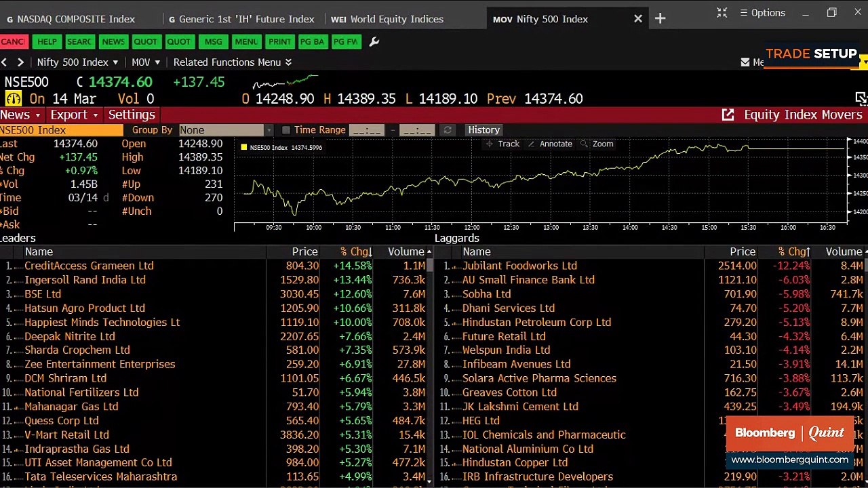Image resolution: width=868 pixels, height=488 pixels.
Task: Click the new tab plus icon
Action: click(x=660, y=19)
